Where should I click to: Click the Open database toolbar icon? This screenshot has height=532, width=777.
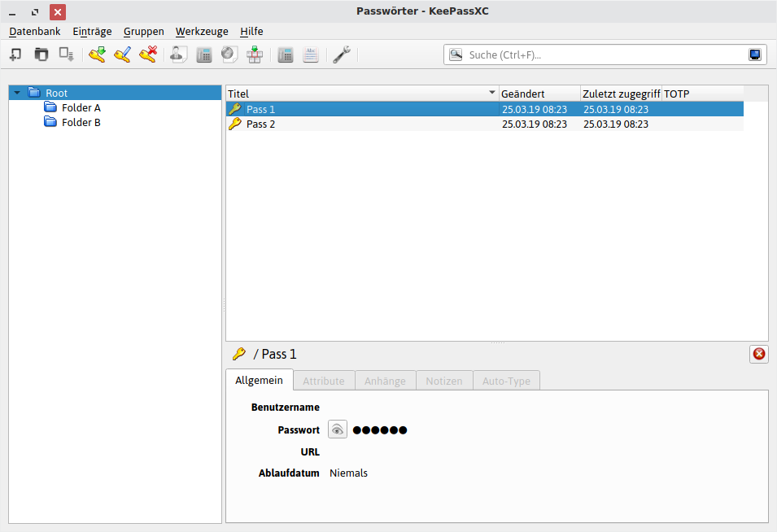(41, 54)
